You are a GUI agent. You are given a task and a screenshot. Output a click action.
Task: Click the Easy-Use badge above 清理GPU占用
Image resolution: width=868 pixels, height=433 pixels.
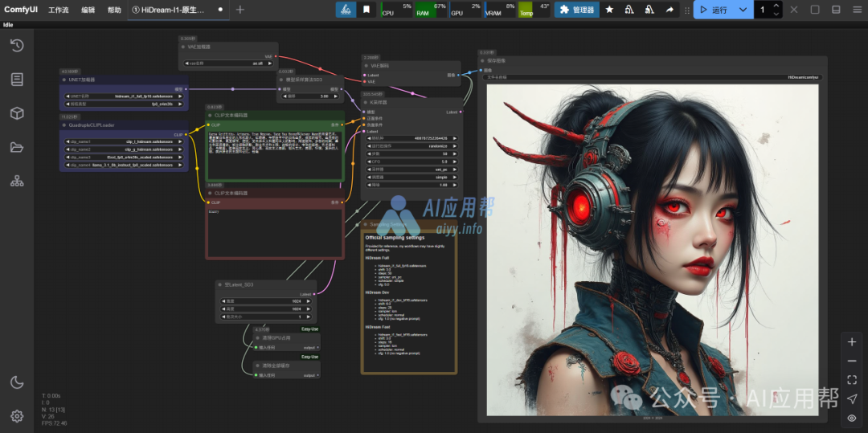pyautogui.click(x=309, y=329)
